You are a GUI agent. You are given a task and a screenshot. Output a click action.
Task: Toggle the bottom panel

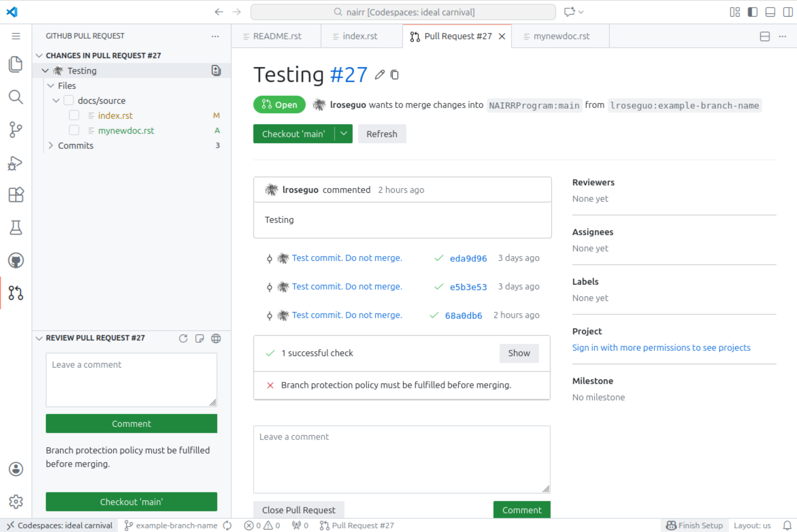(770, 12)
